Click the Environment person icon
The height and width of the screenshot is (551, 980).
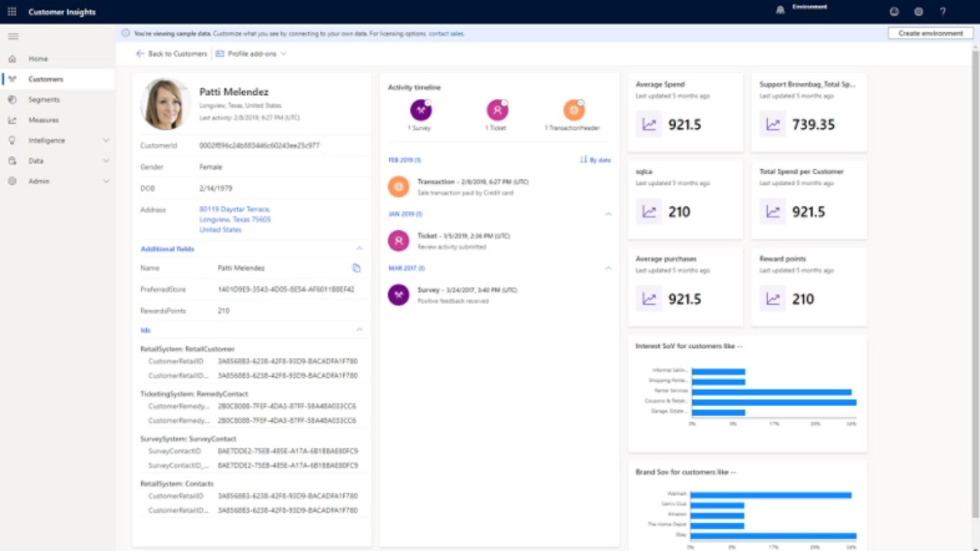point(780,10)
